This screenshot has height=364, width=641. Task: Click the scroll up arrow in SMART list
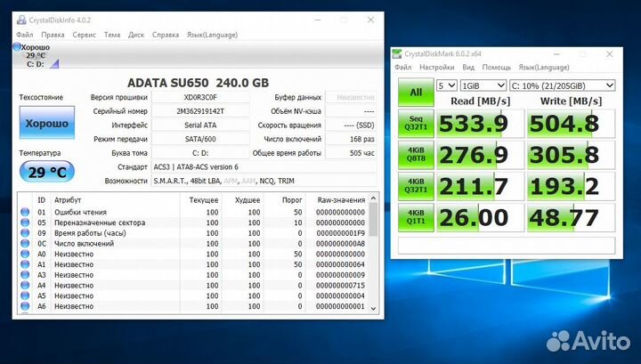(373, 198)
